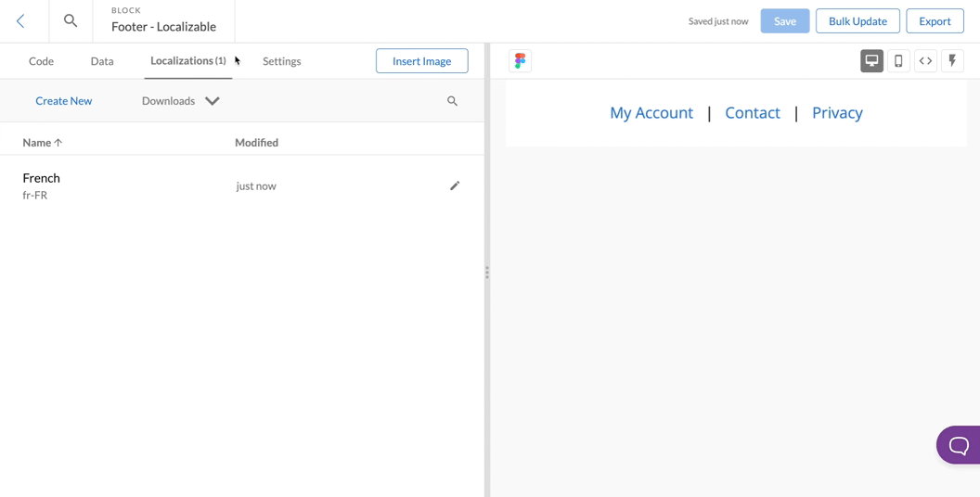Switch to the Data tab
The height and width of the screenshot is (497, 980).
click(x=102, y=61)
